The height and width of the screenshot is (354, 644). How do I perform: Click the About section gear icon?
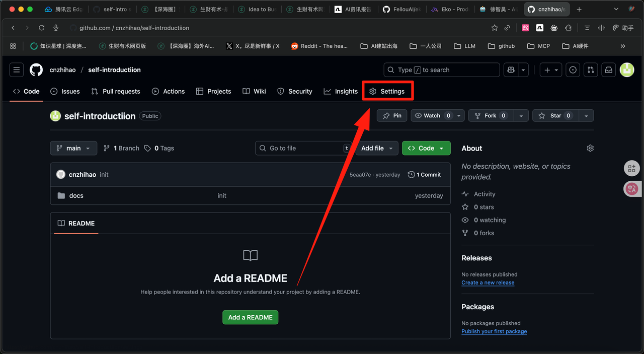[590, 148]
